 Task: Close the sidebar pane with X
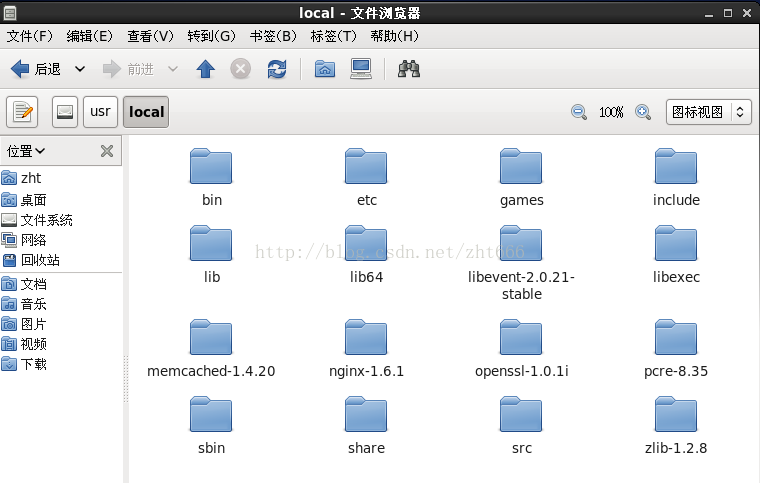pyautogui.click(x=107, y=151)
